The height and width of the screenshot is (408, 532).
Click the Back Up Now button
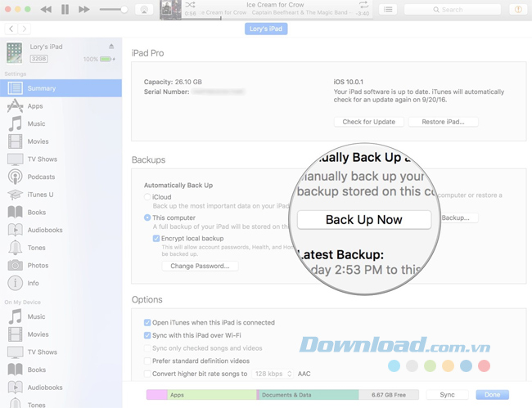pyautogui.click(x=364, y=220)
